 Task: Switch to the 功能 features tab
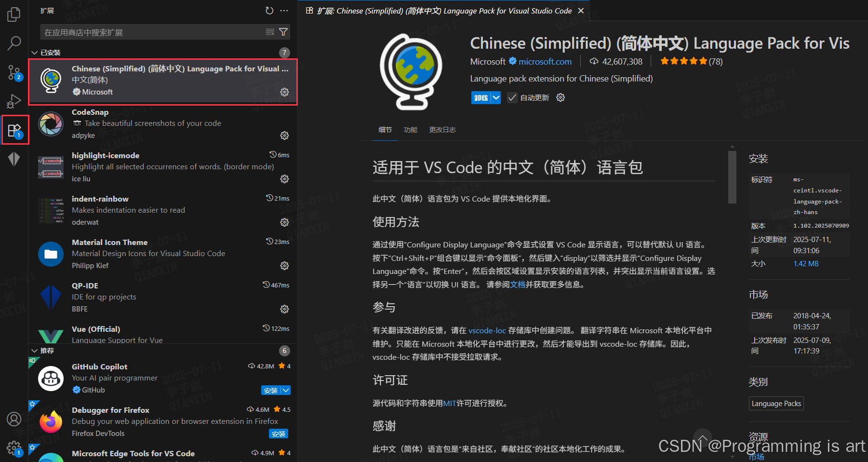(411, 130)
